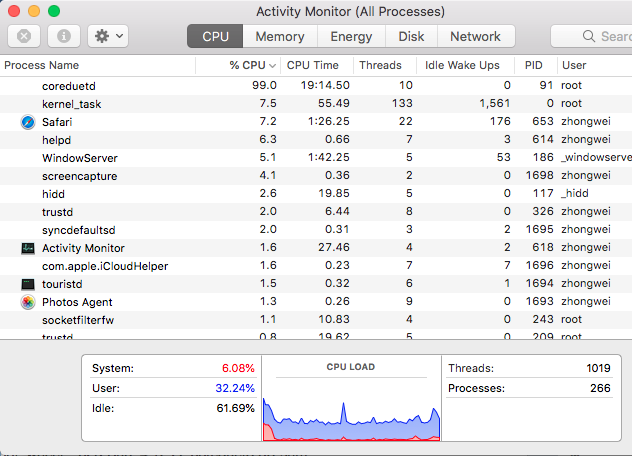Select the hidd process row
This screenshot has height=456, width=632.
point(316,194)
